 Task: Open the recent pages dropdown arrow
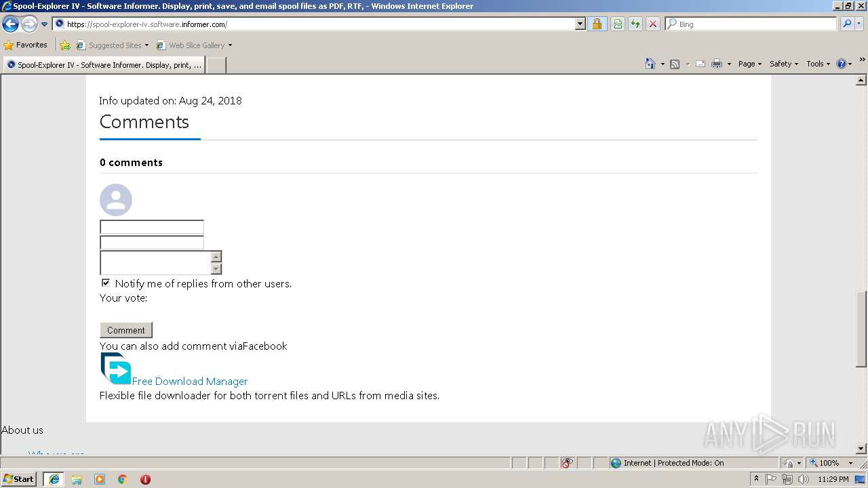pos(44,24)
